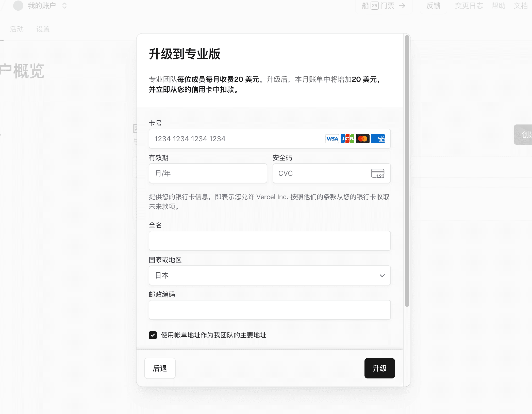Click the 船 门票 ticket banner

point(384,6)
